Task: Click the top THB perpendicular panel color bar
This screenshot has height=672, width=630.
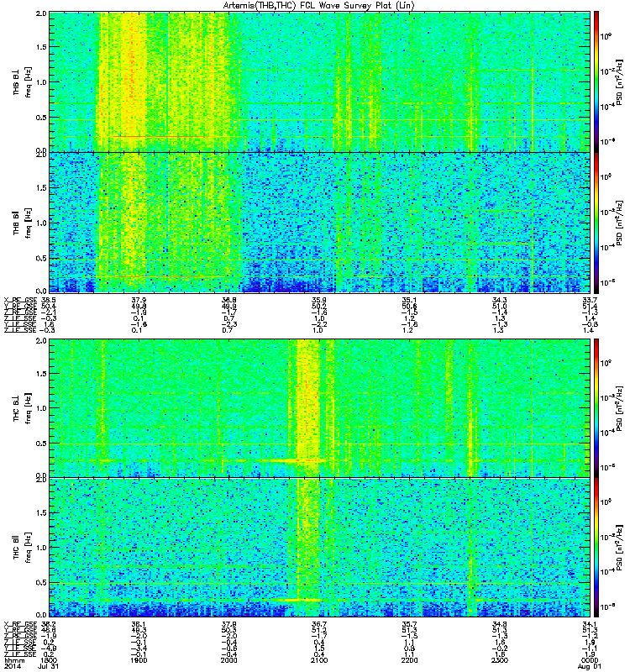Action: click(x=596, y=81)
